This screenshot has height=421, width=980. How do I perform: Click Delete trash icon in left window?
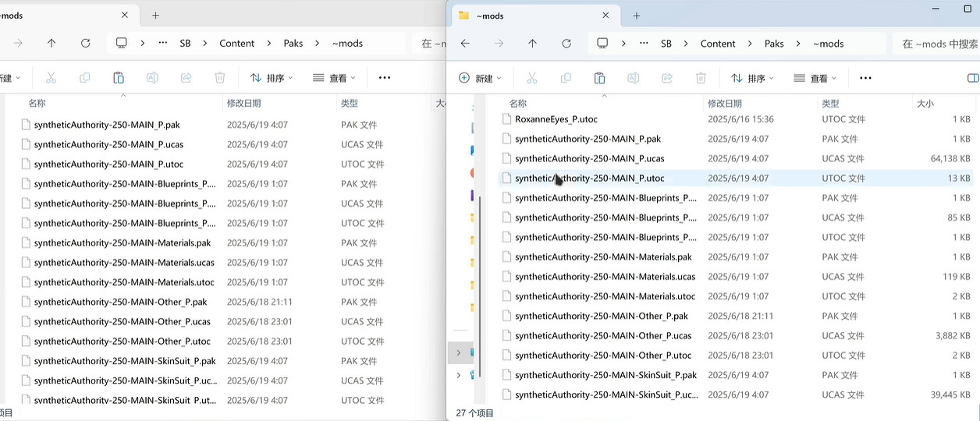[220, 78]
